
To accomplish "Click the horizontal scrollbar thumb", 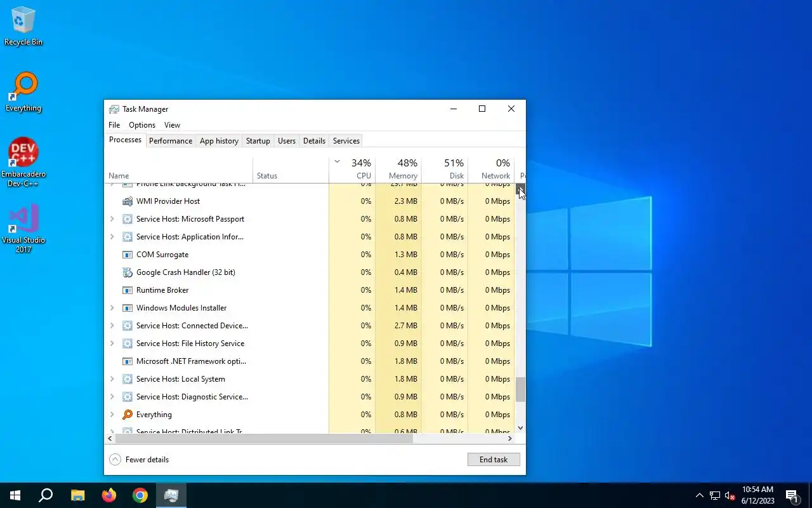I will [x=264, y=438].
